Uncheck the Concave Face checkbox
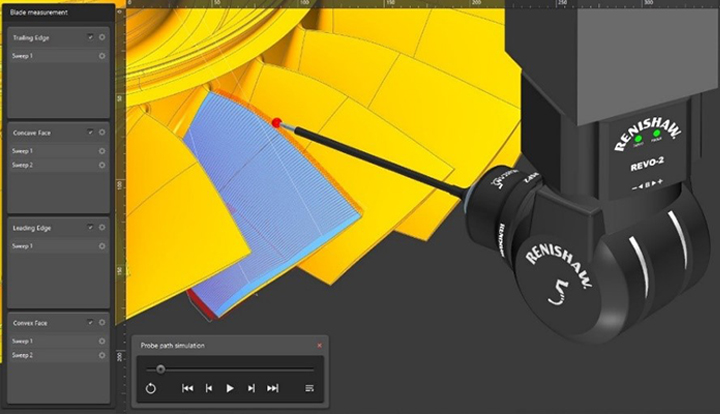The image size is (720, 414). click(90, 132)
